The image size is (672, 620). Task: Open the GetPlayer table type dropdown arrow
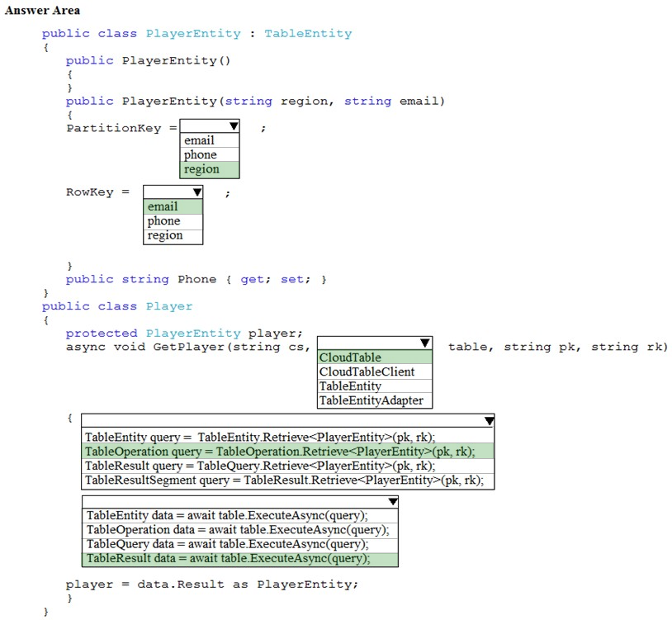pyautogui.click(x=424, y=343)
